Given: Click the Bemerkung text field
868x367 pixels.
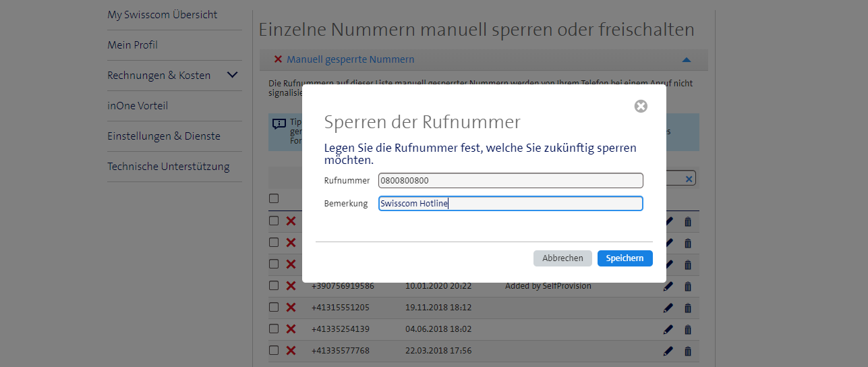Looking at the screenshot, I should (x=511, y=204).
